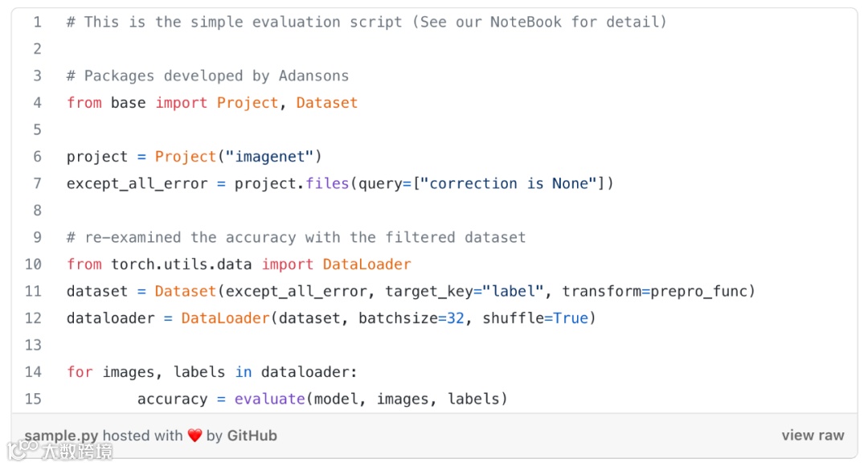Click line number 1 in the gutter
This screenshot has width=868, height=467.
click(37, 22)
